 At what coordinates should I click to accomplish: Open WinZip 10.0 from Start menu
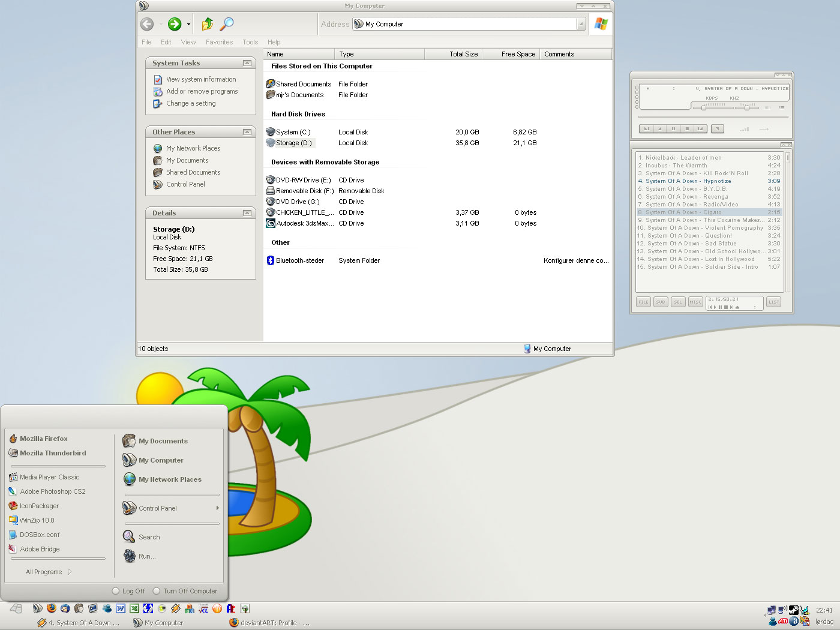point(32,520)
